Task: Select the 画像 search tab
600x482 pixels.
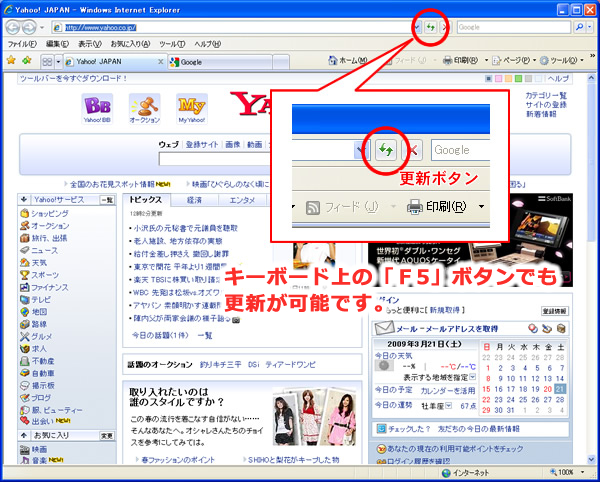Action: tap(233, 145)
